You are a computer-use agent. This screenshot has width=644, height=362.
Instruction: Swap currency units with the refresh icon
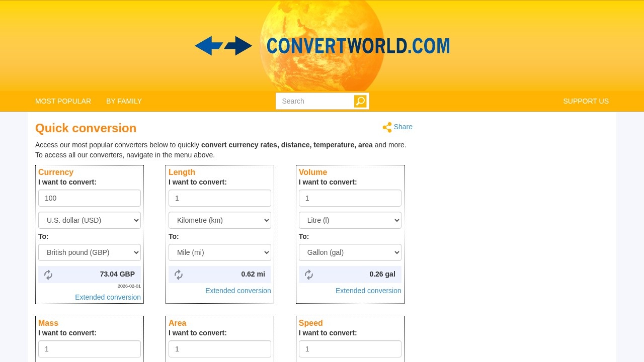click(x=48, y=275)
